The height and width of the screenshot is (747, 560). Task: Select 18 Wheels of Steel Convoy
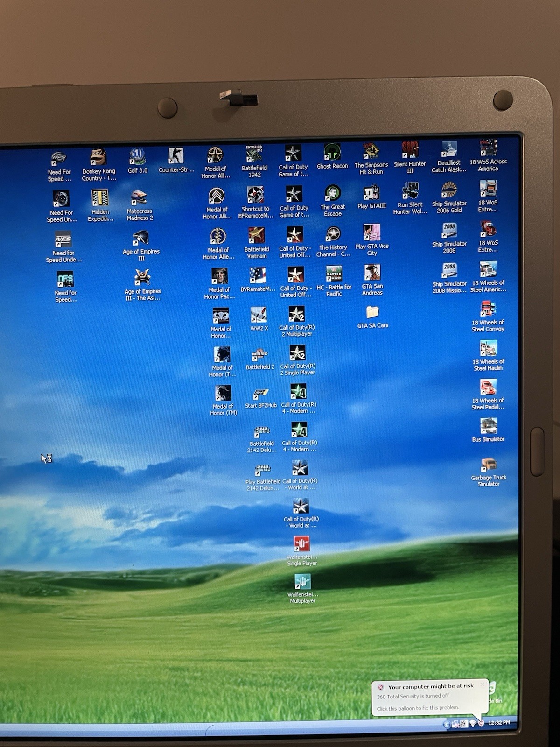click(488, 317)
